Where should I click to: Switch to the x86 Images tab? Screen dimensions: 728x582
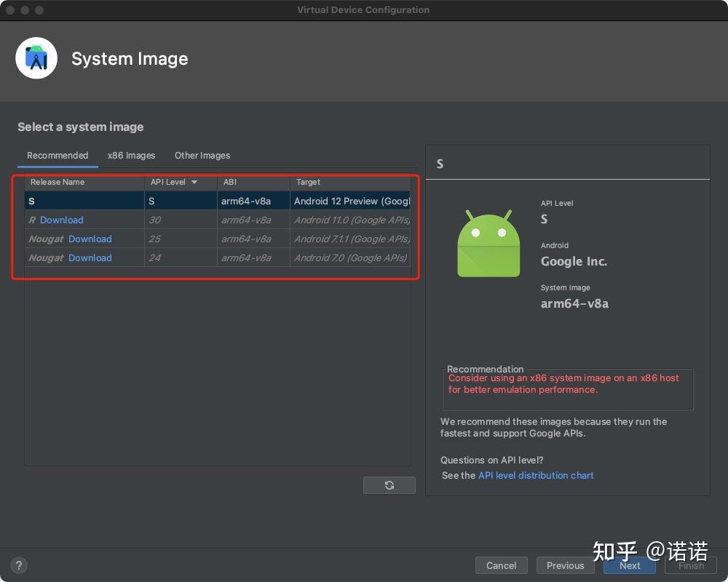point(131,155)
